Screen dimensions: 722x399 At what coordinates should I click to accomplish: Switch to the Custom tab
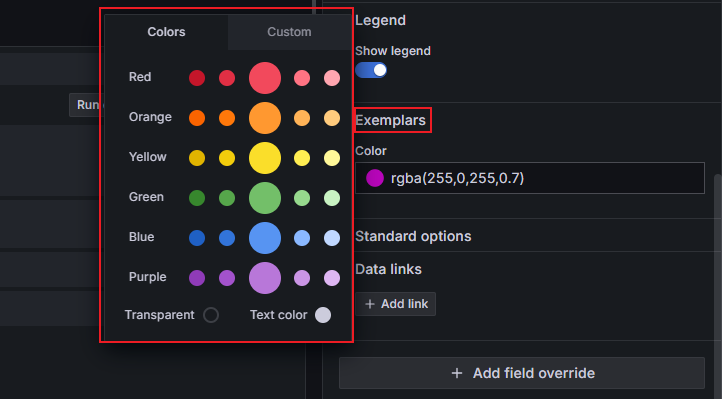pyautogui.click(x=289, y=32)
